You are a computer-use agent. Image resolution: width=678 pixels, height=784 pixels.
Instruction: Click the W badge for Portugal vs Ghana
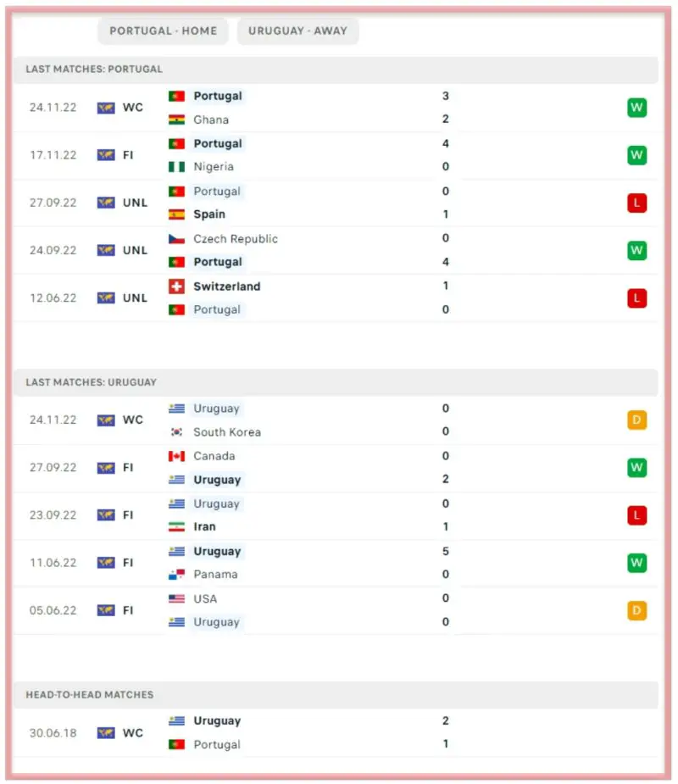[636, 108]
